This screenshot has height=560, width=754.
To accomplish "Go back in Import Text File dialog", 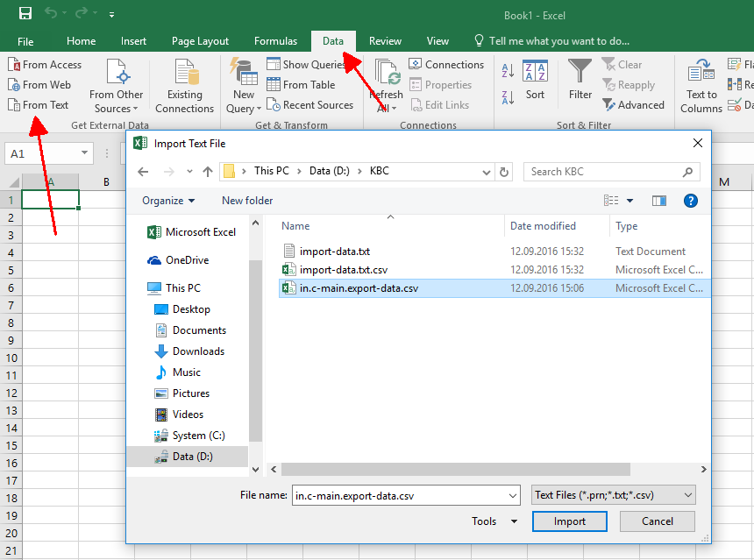I will coord(143,172).
